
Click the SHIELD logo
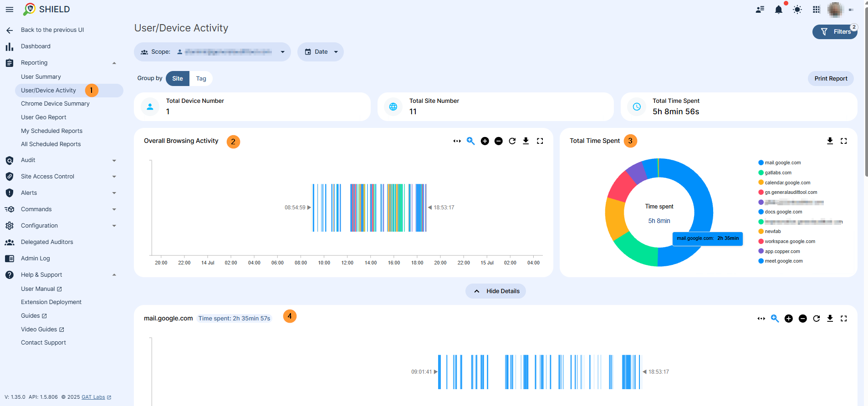pyautogui.click(x=46, y=9)
